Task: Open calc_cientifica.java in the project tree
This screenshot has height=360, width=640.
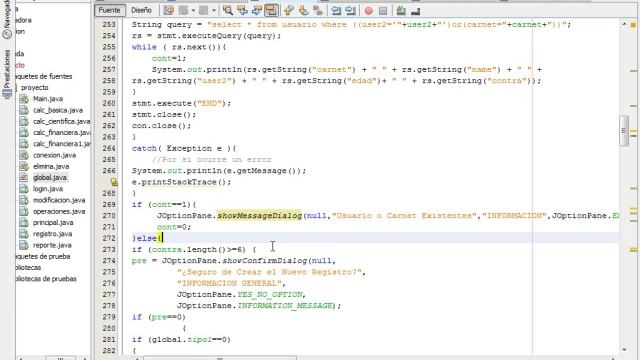Action: click(x=62, y=121)
